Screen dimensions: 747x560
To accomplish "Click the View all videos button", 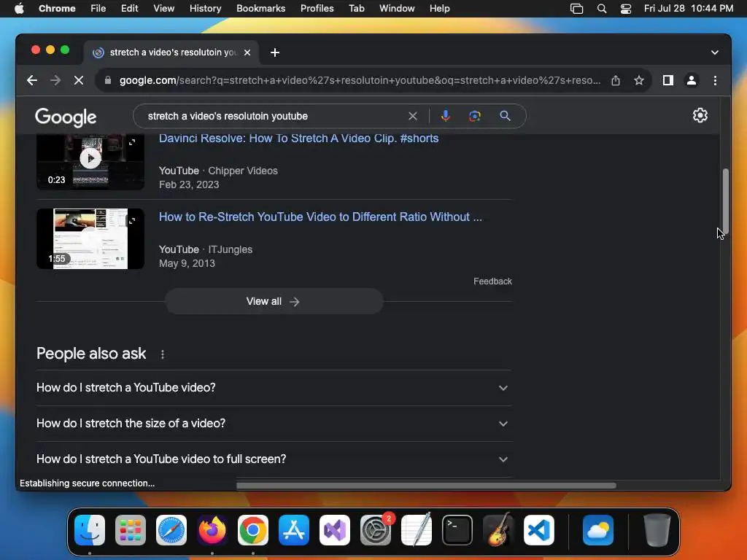I will [274, 301].
